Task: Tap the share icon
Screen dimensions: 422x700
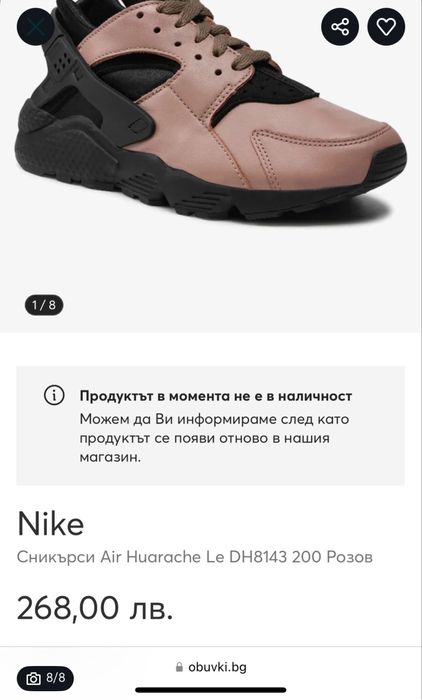Action: (340, 27)
